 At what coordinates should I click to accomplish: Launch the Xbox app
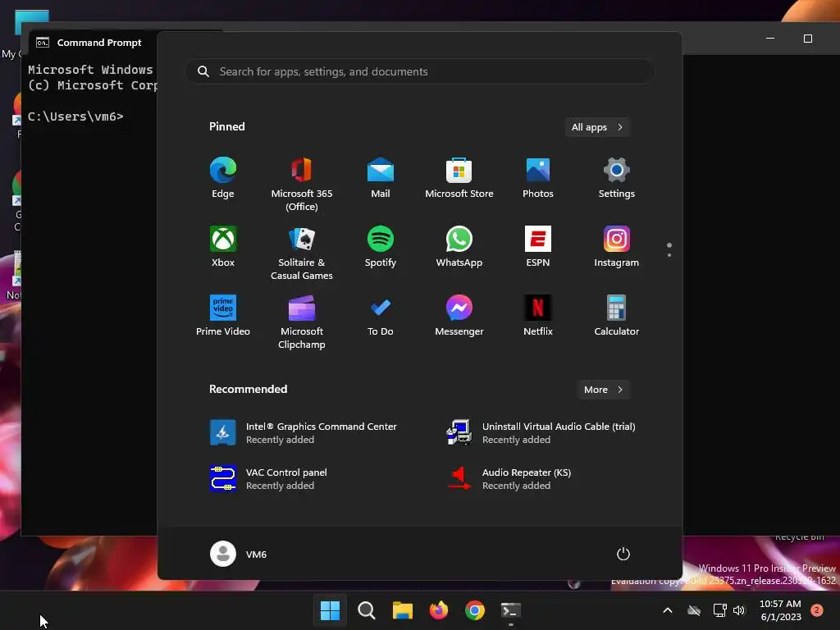pyautogui.click(x=223, y=247)
